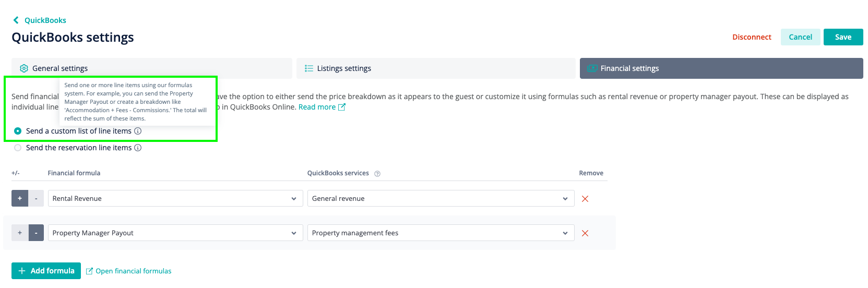This screenshot has width=868, height=288.
Task: Switch to the Listings settings tab
Action: pos(436,68)
